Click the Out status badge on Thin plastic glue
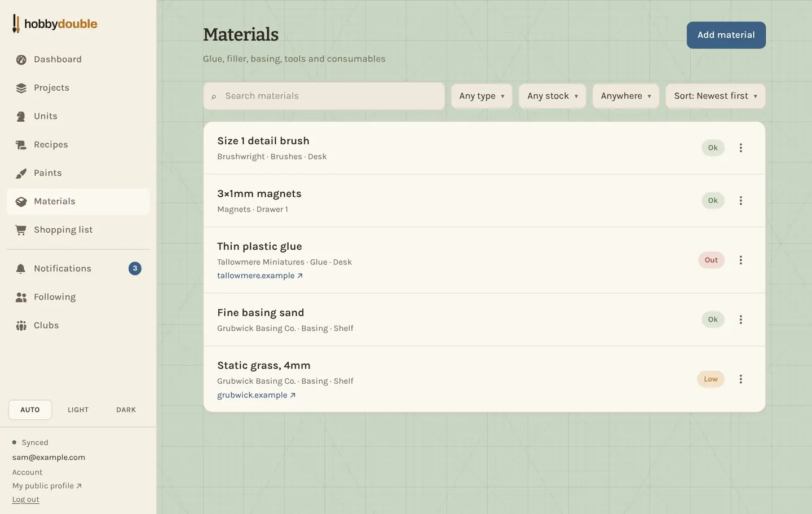 tap(712, 260)
